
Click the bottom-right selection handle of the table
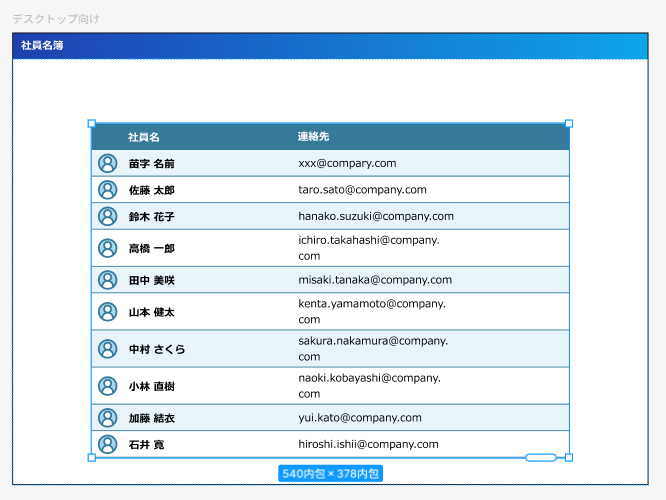569,458
